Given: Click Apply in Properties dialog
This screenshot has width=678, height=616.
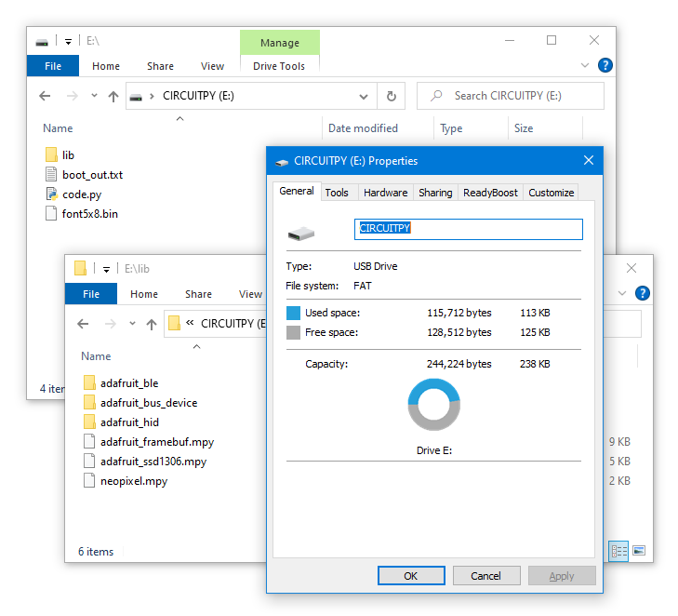Looking at the screenshot, I should [562, 576].
